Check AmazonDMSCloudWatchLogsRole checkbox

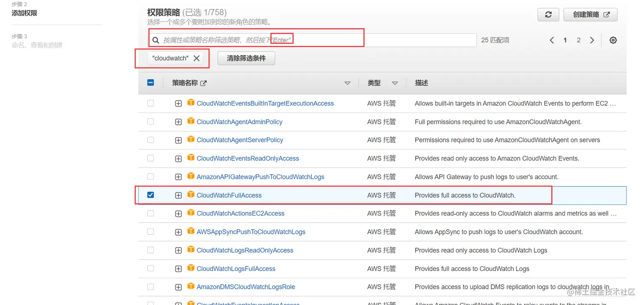[150, 287]
